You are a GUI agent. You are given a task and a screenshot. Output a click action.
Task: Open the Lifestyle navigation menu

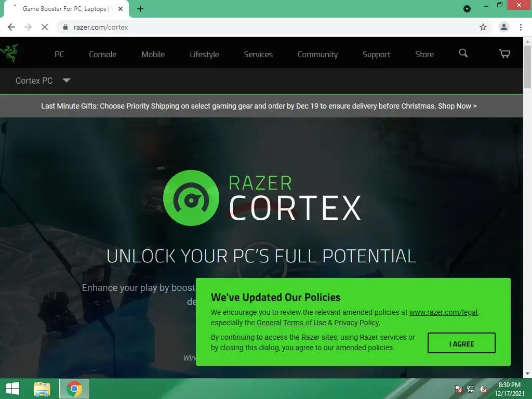[x=204, y=54]
